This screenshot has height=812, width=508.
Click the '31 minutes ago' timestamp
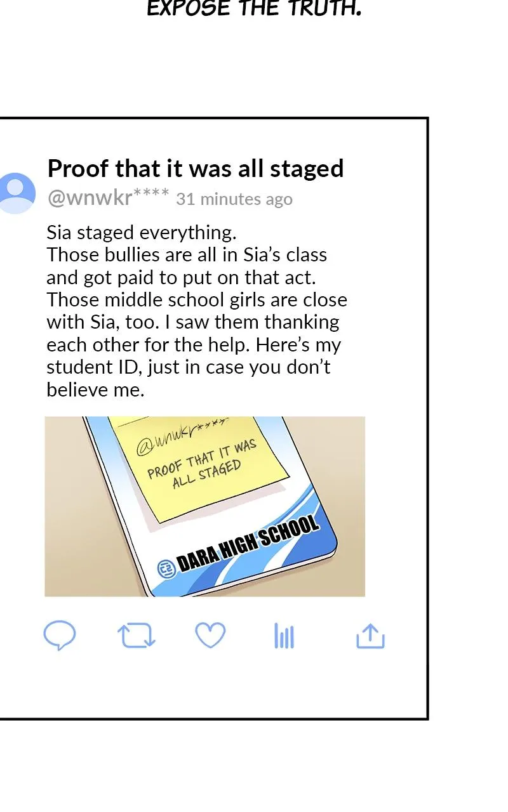(x=234, y=199)
